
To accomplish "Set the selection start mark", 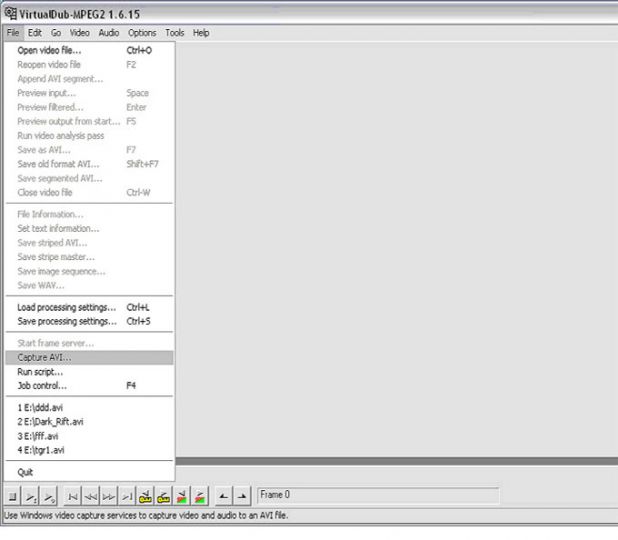I will pos(223,496).
